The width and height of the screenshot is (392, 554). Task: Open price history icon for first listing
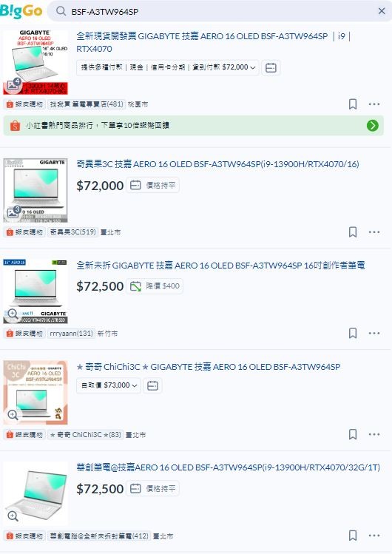271,67
